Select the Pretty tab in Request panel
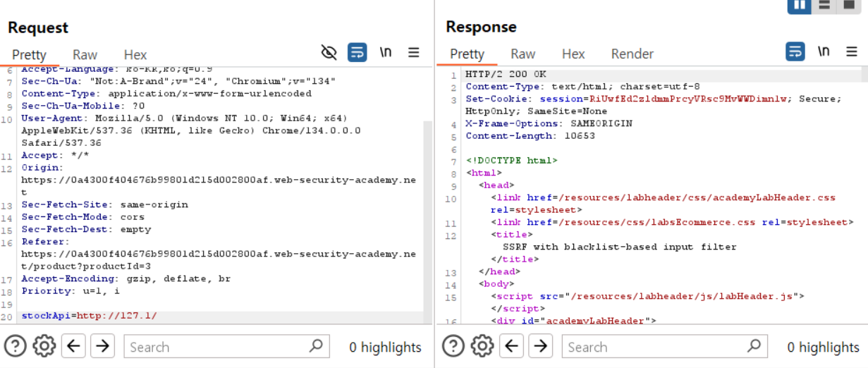 click(x=29, y=54)
